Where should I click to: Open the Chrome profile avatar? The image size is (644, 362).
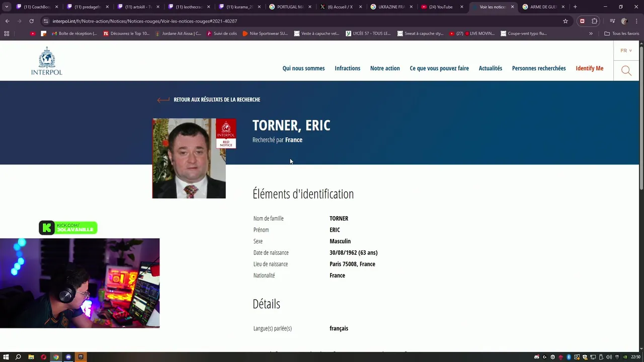coord(624,21)
